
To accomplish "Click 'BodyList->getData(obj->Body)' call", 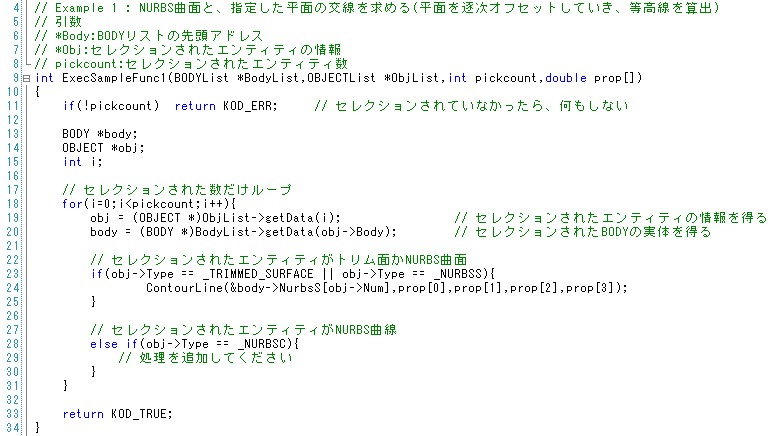I will (294, 231).
